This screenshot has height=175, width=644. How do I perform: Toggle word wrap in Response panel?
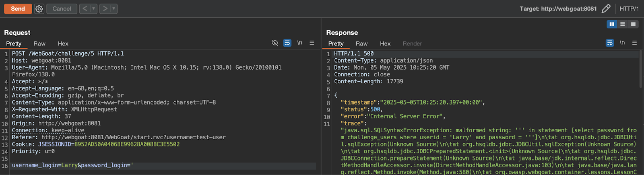coord(610,43)
